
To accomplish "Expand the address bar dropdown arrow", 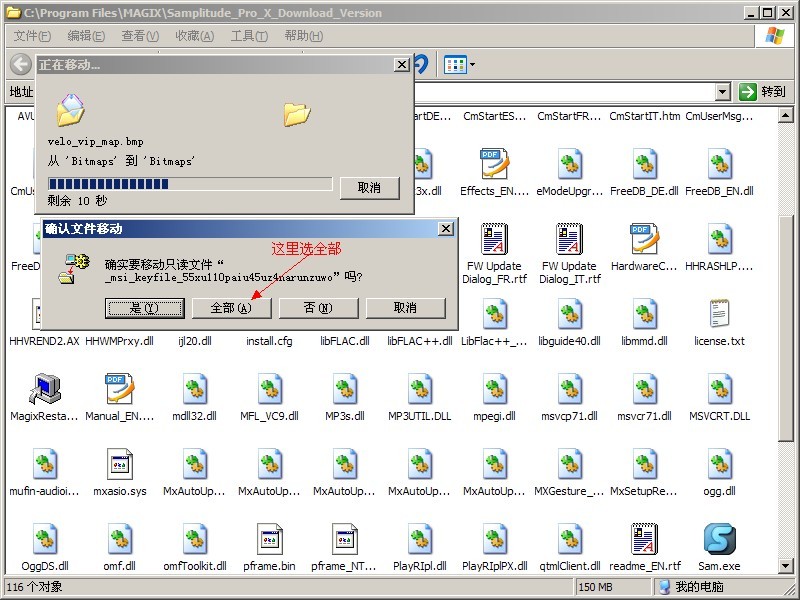I will point(722,92).
